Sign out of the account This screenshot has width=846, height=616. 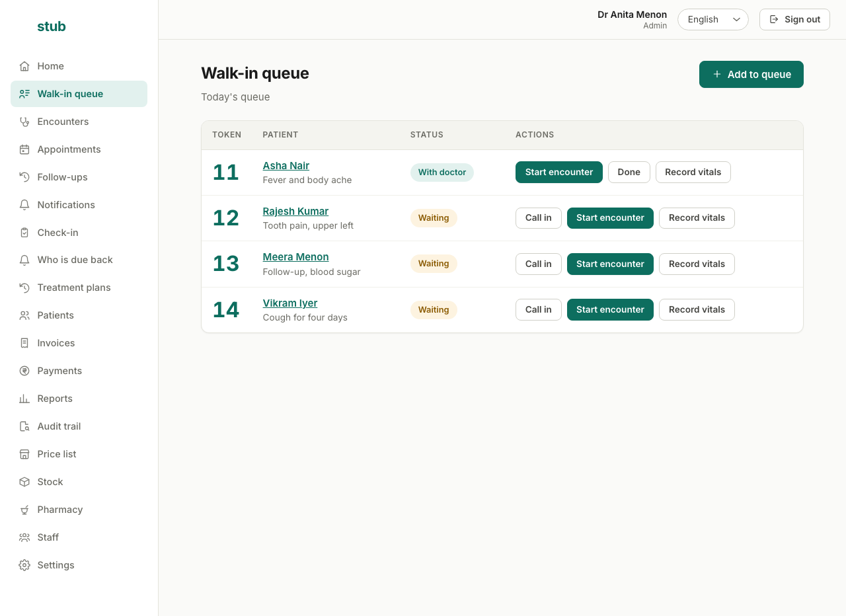pyautogui.click(x=794, y=19)
